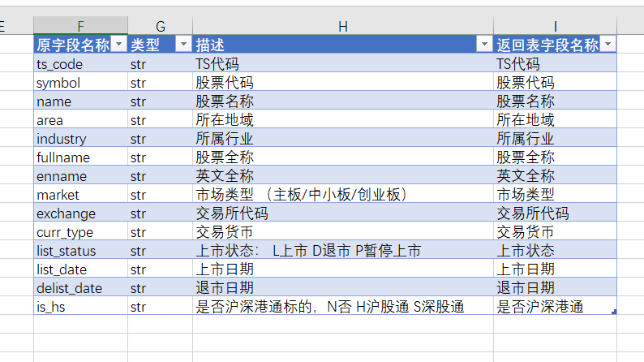Select the str type cell in market row

160,195
